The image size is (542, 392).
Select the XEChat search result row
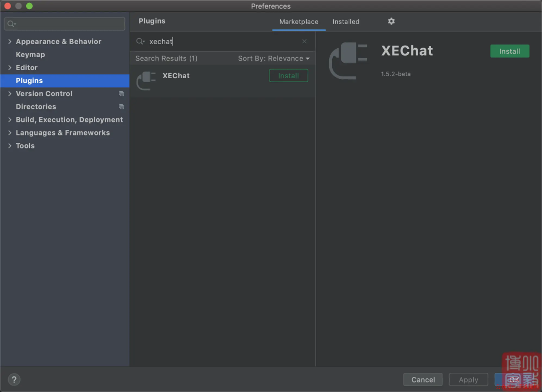(222, 81)
